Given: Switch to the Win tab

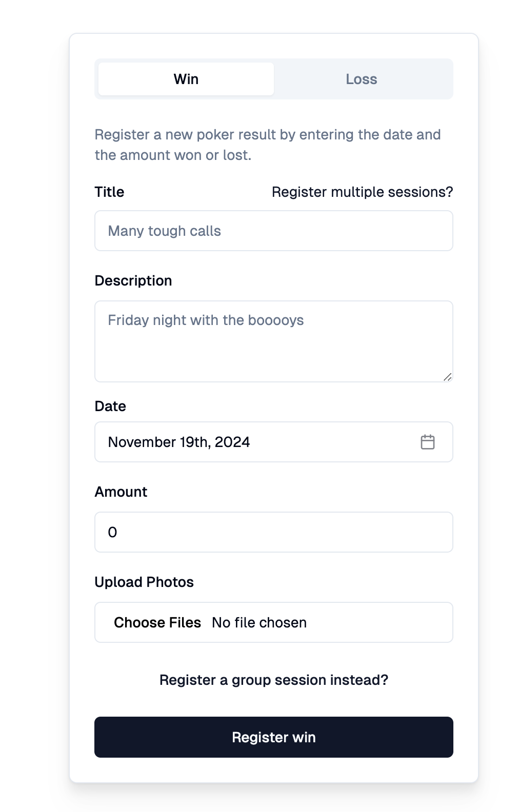Looking at the screenshot, I should point(186,79).
